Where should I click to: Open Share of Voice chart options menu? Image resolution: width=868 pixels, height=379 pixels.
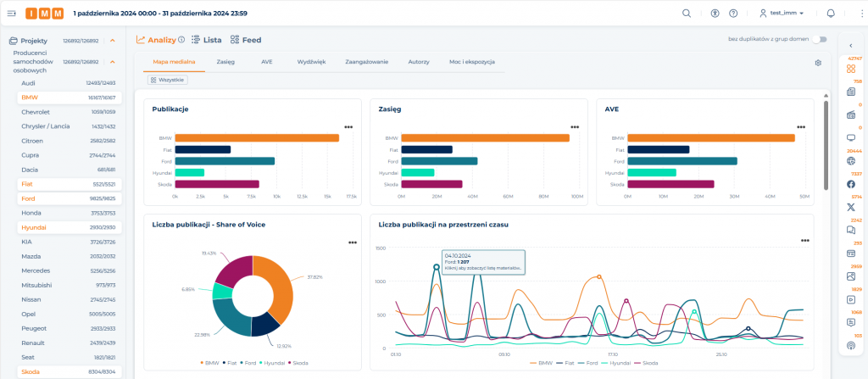coord(353,242)
